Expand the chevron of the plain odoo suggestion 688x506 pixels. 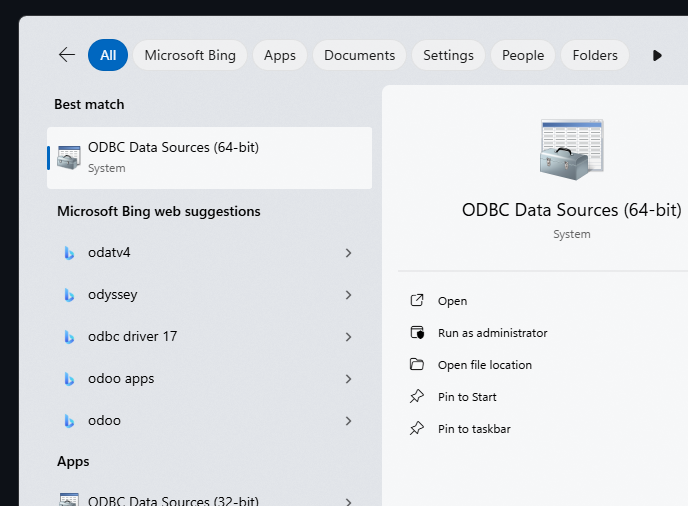point(348,421)
